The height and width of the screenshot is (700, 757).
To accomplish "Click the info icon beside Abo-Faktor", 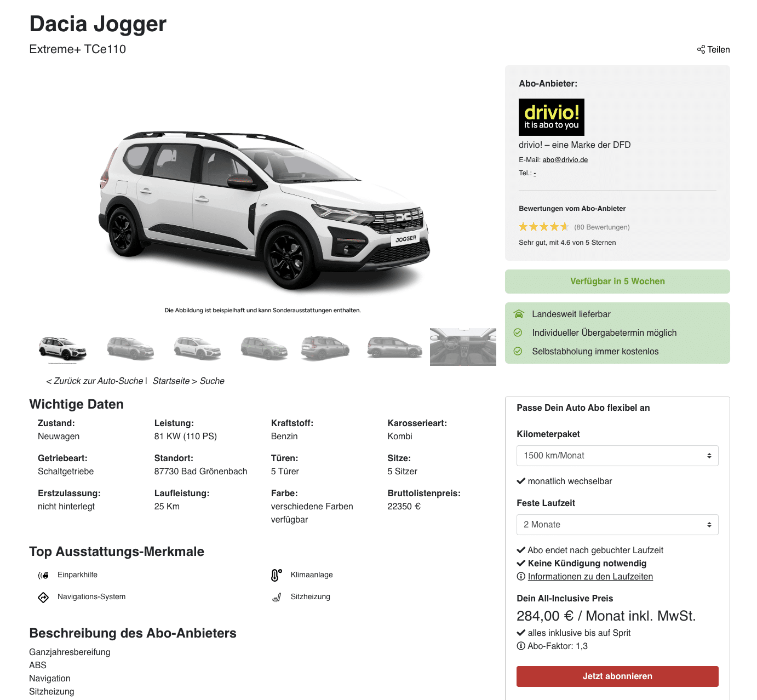I will click(521, 646).
